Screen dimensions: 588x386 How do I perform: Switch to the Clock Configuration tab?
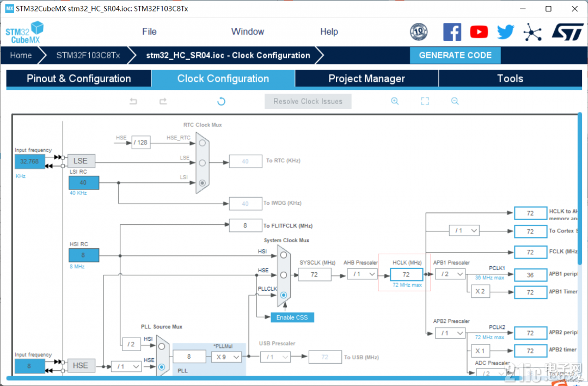point(223,79)
